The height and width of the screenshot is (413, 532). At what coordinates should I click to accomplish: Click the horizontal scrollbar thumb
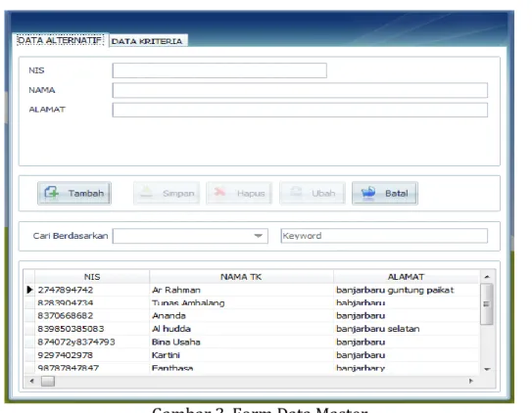47,381
